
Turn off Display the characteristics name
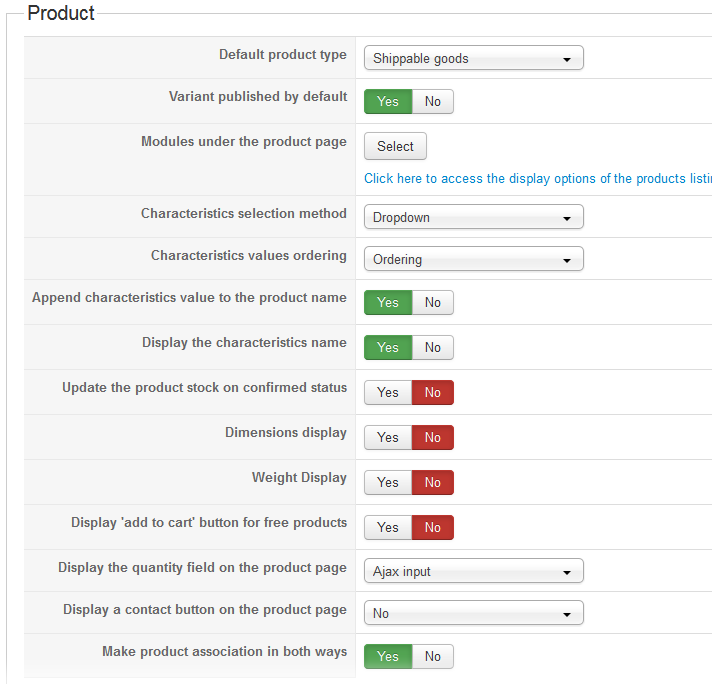tap(432, 347)
